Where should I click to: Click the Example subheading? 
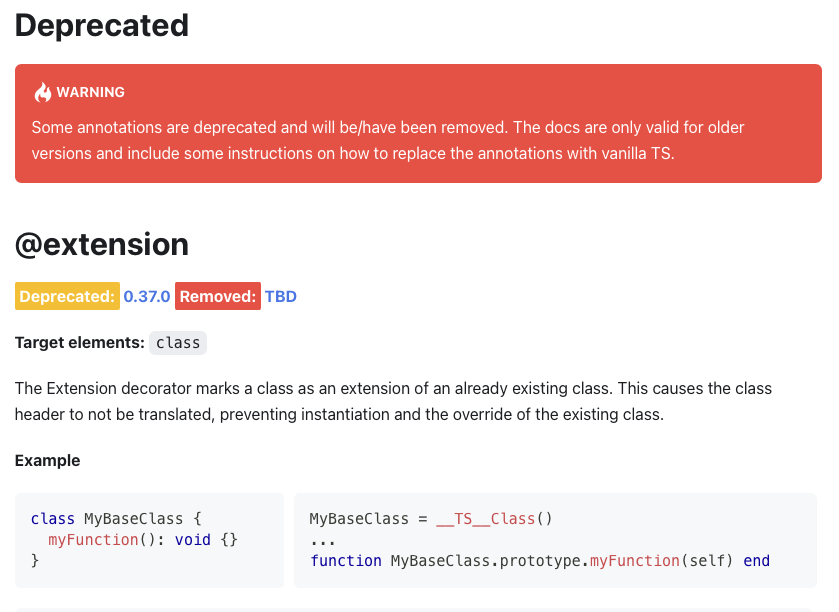(x=47, y=461)
